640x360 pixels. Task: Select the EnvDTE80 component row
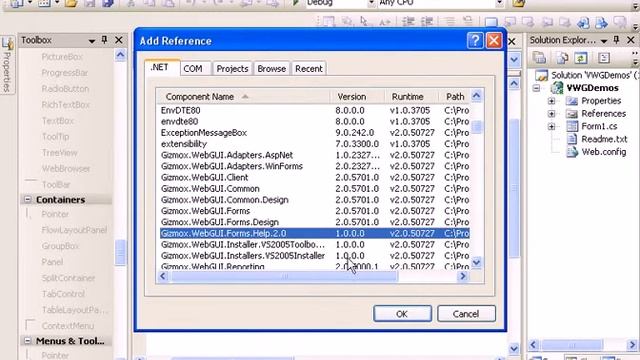coord(314,110)
